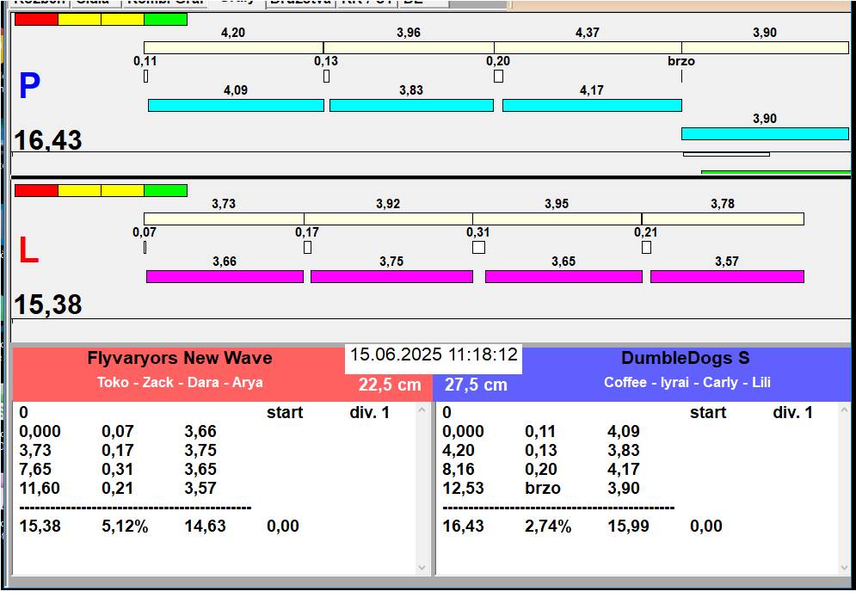This screenshot has width=856, height=616.
Task: Click the Flyvaryors New Wave team header
Action: click(x=180, y=359)
